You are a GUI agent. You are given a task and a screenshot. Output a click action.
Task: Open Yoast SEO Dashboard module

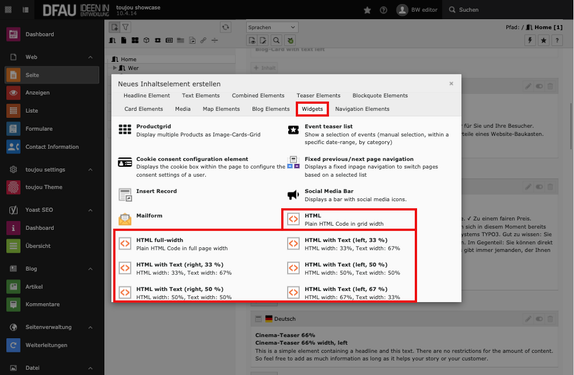click(13, 228)
